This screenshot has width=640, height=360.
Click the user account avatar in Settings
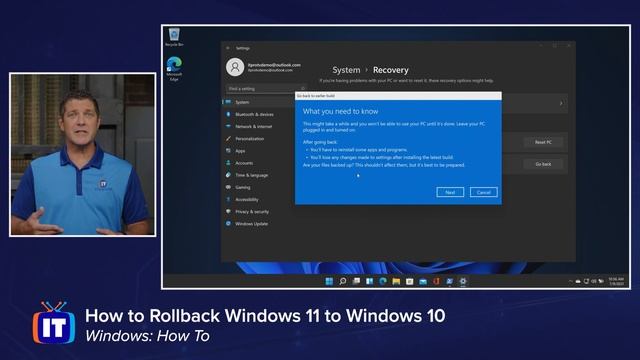pos(235,67)
